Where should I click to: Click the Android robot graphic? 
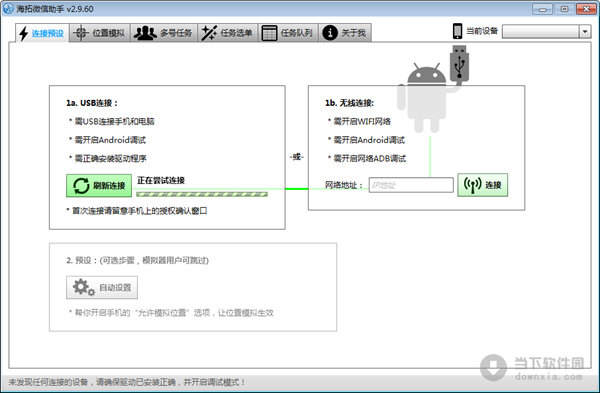[x=426, y=97]
